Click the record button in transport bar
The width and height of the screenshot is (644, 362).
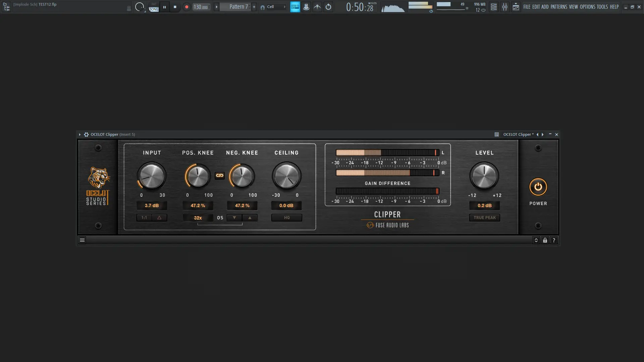[x=186, y=7]
